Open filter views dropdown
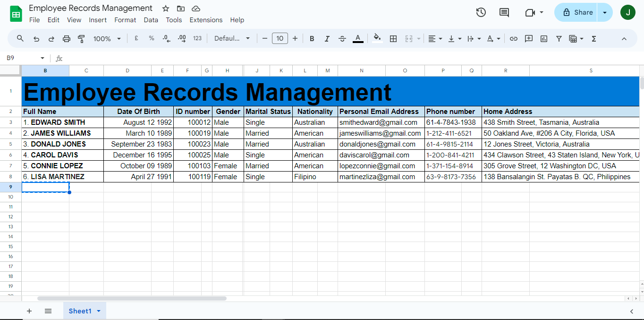 [x=576, y=39]
